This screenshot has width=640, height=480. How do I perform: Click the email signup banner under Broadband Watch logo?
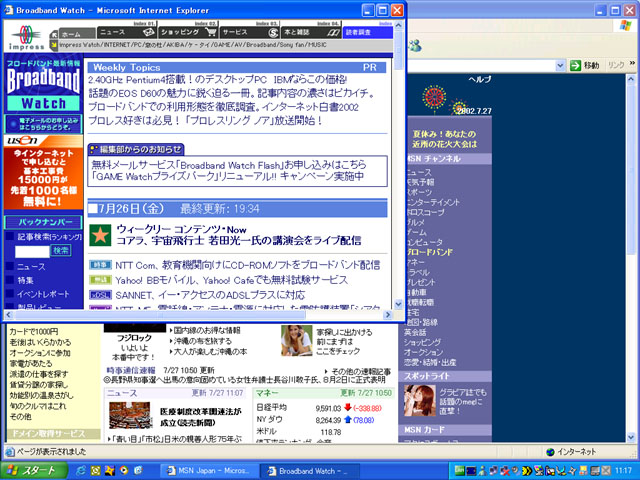pyautogui.click(x=43, y=124)
